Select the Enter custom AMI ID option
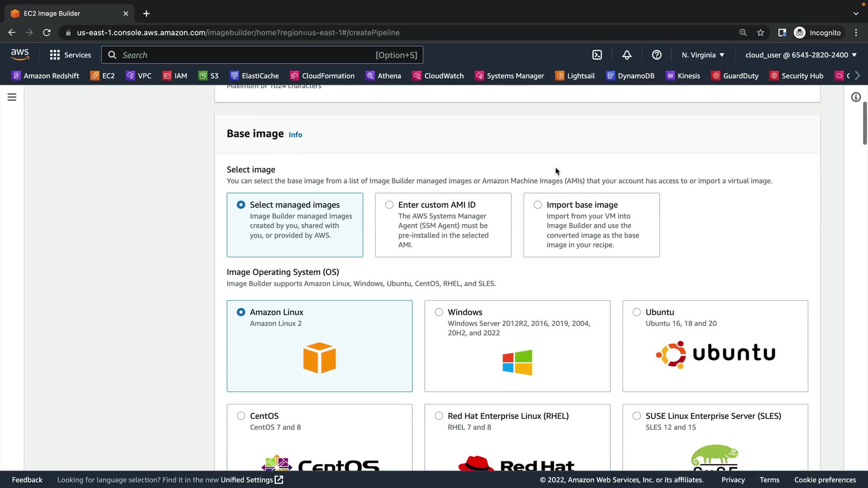The image size is (868, 488). [x=389, y=205]
